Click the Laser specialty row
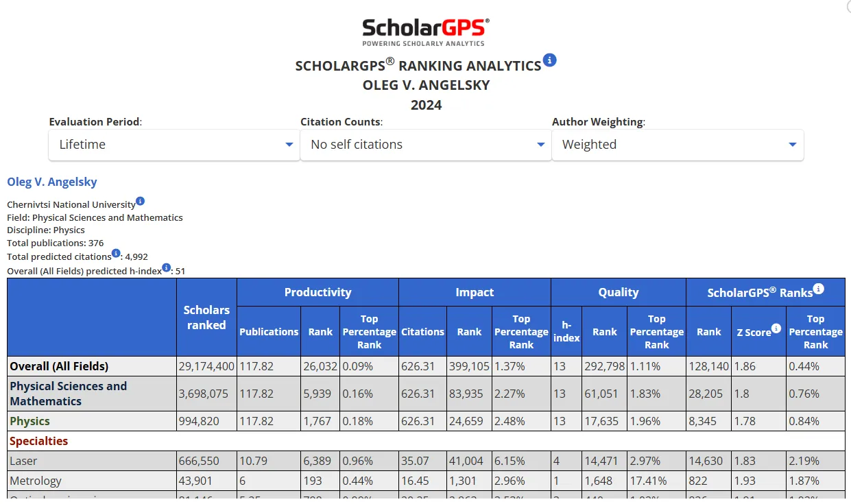 25,461
